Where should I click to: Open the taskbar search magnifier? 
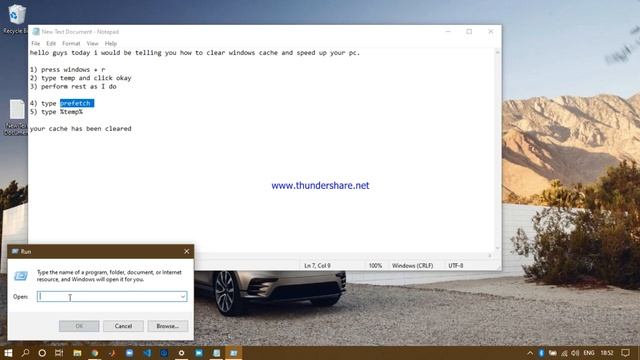point(25,353)
